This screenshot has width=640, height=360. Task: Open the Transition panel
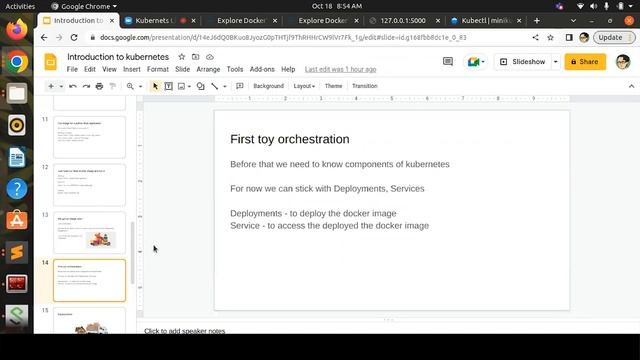tap(364, 86)
